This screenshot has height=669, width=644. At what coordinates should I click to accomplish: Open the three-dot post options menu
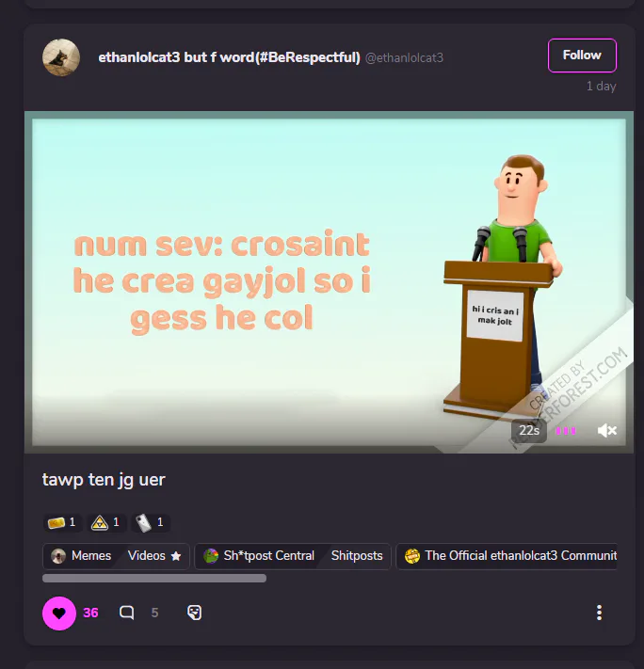coord(599,613)
